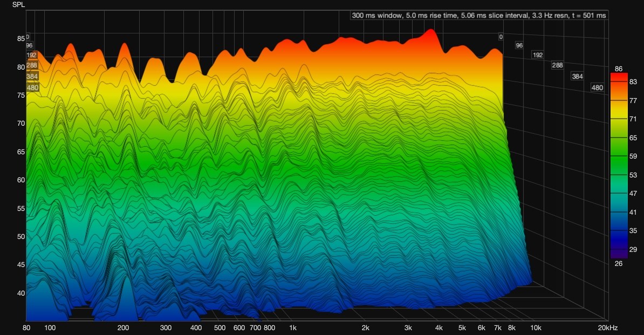Click the yellow-highlighted 480 time slice label
Image resolution: width=644 pixels, height=335 pixels.
(x=32, y=87)
